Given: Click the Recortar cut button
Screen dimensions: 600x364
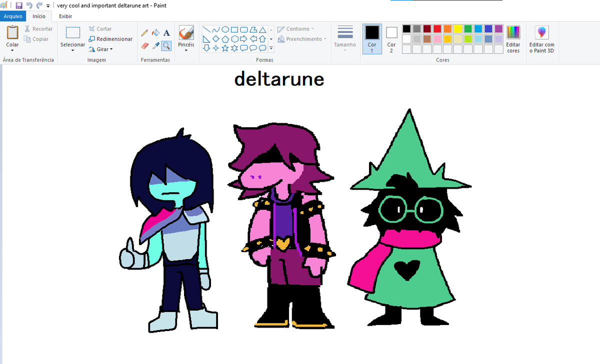Looking at the screenshot, I should [x=38, y=29].
